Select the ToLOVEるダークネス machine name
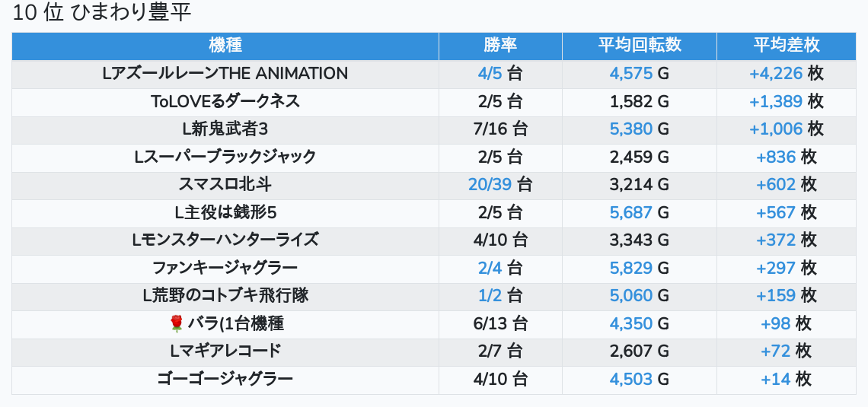The height and width of the screenshot is (407, 868). click(225, 101)
